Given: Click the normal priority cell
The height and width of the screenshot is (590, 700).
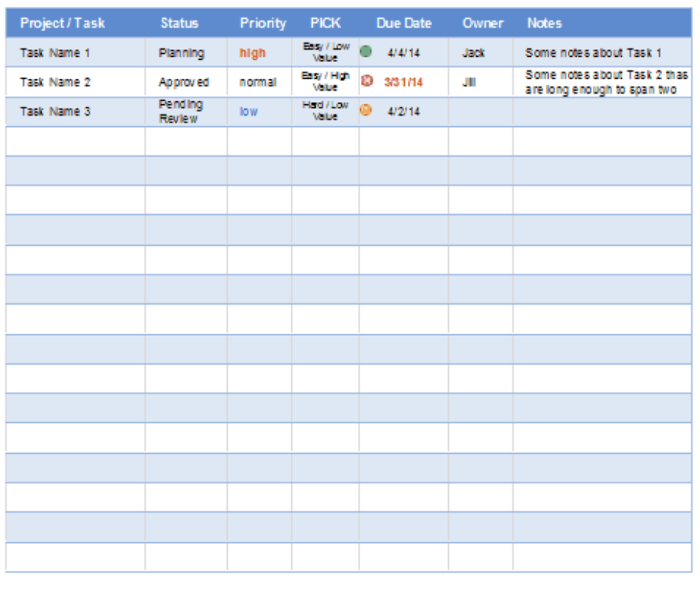Looking at the screenshot, I should (x=260, y=82).
